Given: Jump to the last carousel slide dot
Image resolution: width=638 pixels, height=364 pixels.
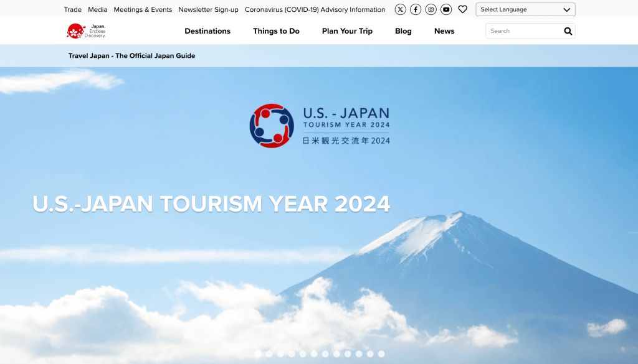Looking at the screenshot, I should [381, 354].
